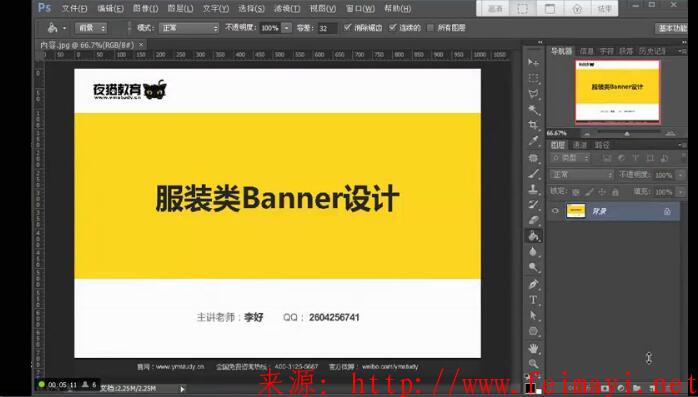698x397 pixels.
Task: Select the Lasso tool
Action: (x=533, y=94)
